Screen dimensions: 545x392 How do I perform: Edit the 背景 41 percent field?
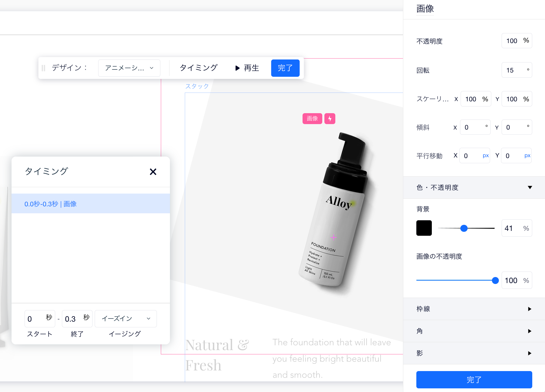[517, 228]
